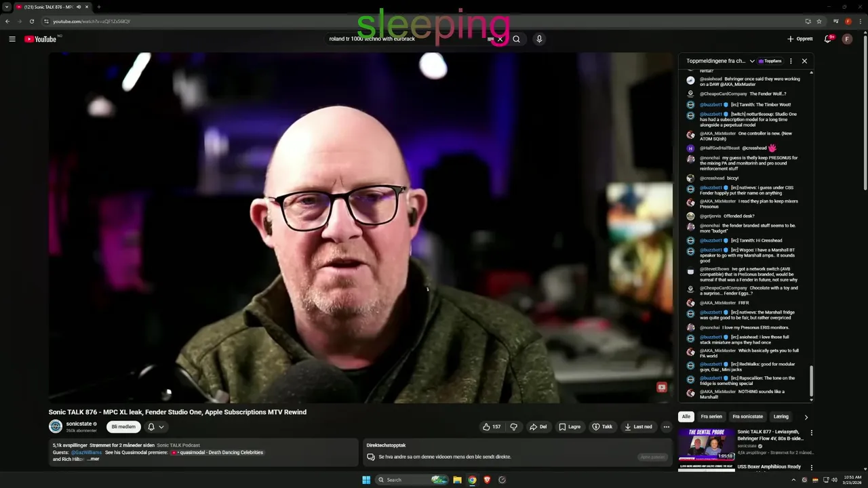Select the Fra sonicstate filter chip
The height and width of the screenshot is (488, 868).
click(747, 416)
